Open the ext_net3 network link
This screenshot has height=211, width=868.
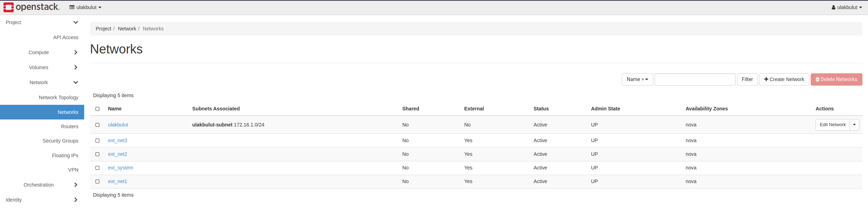(x=117, y=140)
